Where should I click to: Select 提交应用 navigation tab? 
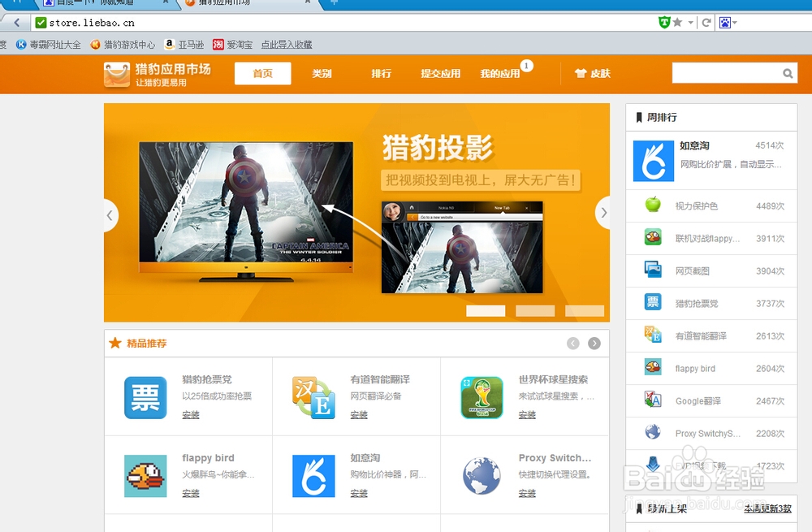(x=441, y=74)
